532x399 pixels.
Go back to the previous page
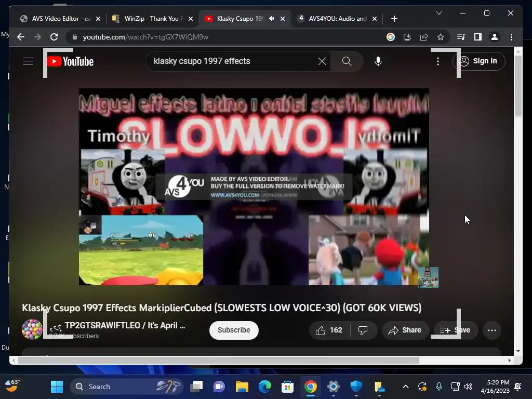tap(21, 37)
